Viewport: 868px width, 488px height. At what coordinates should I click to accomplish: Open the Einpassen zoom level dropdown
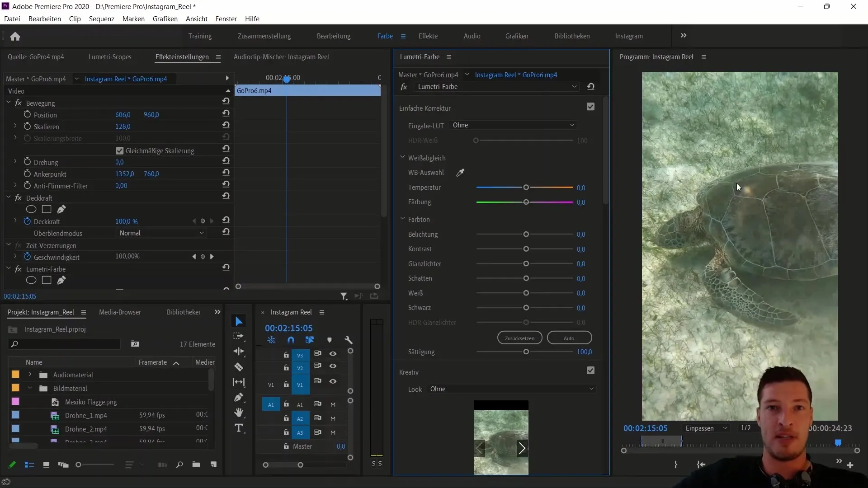(x=706, y=428)
